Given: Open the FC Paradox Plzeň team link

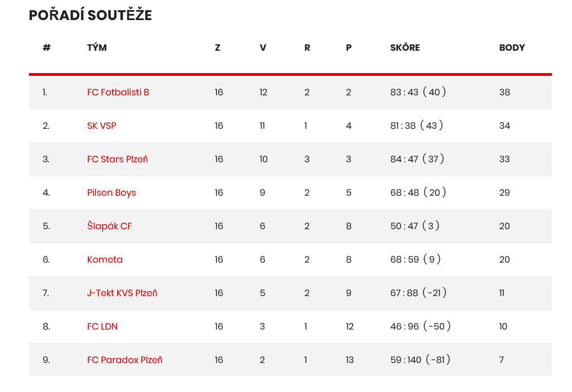Looking at the screenshot, I should pyautogui.click(x=124, y=360).
